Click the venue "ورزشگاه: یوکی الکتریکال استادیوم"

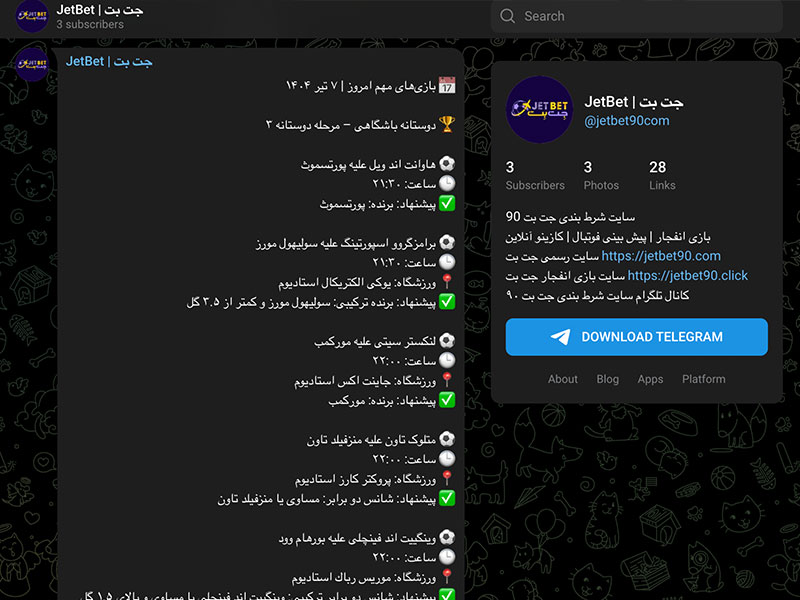click(357, 283)
